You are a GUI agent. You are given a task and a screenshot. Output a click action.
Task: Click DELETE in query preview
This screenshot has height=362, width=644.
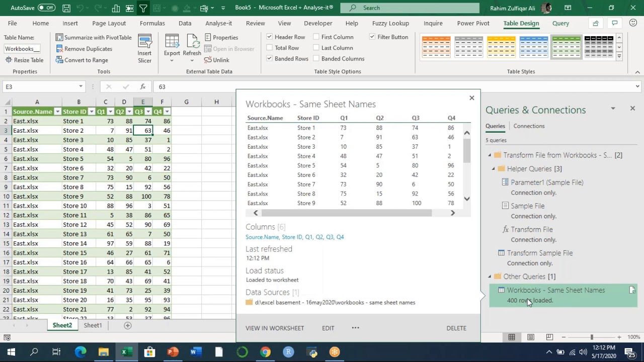coord(456,328)
